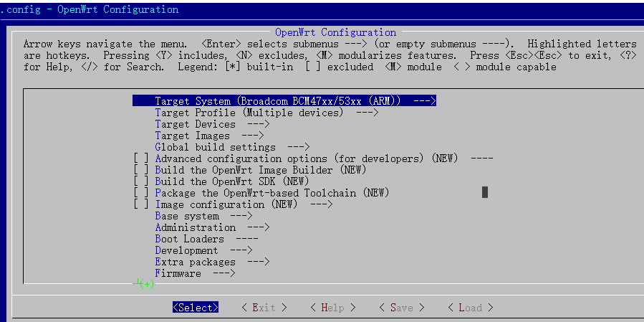The image size is (644, 322).
Task: Toggle Package the OpenWrt-based Toolchain checkbox
Action: point(141,193)
